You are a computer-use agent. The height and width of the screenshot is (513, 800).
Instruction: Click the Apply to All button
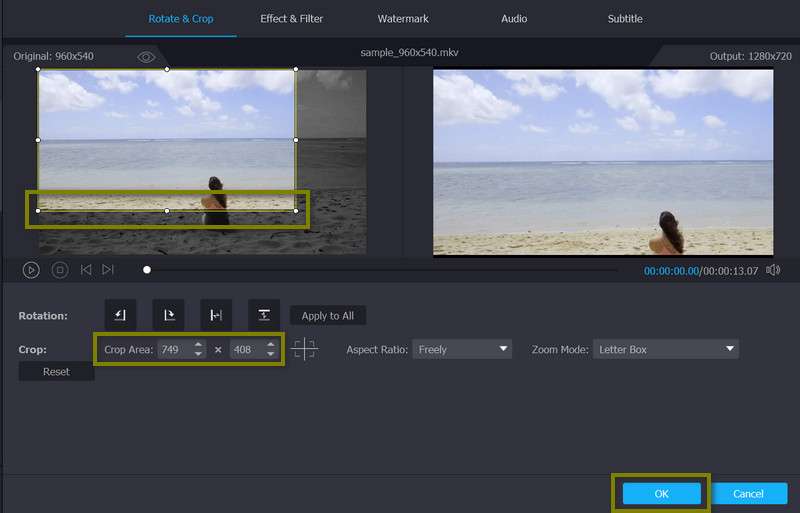(328, 316)
